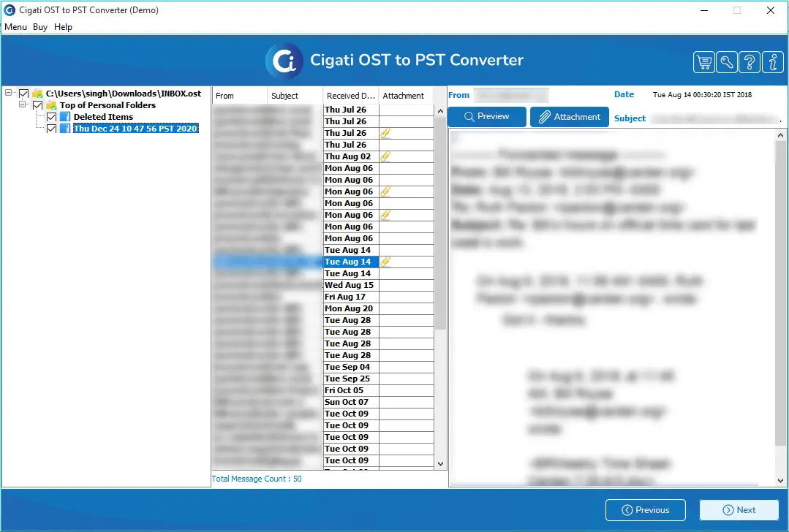Click the key activation icon
789x532 pixels.
click(x=727, y=63)
